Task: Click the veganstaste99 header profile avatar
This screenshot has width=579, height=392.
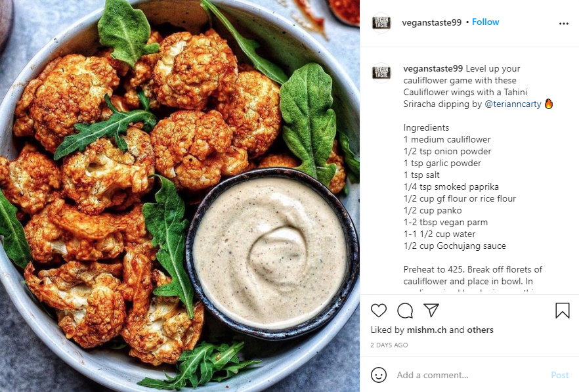Action: (x=381, y=22)
